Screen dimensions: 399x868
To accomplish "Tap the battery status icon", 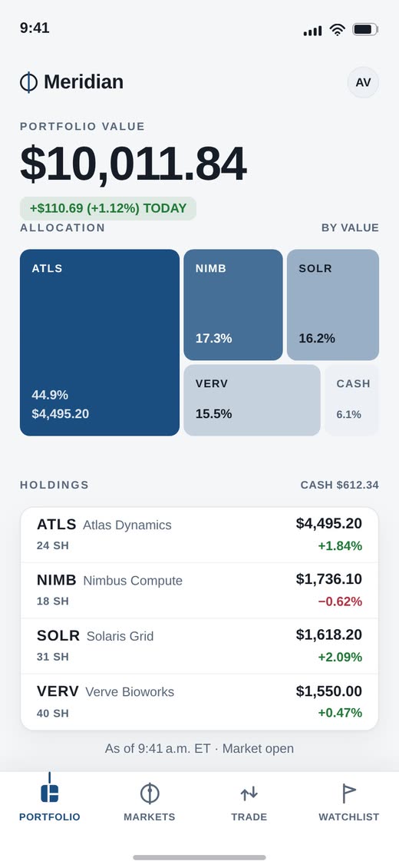I will [365, 29].
